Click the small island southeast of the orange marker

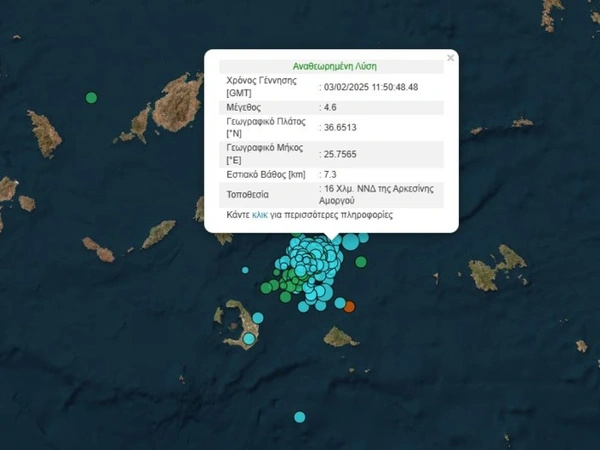click(341, 337)
